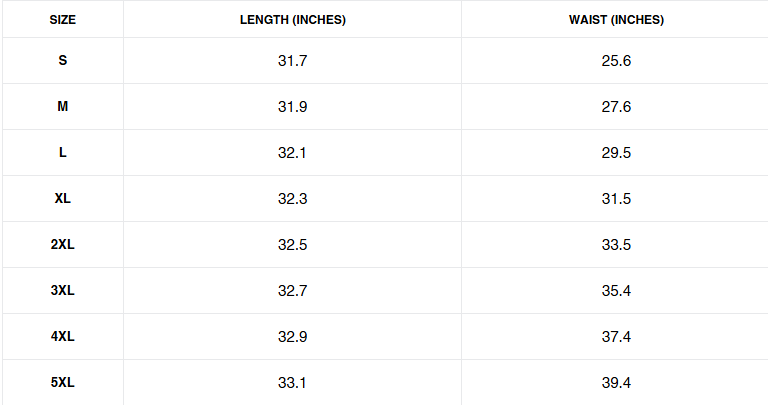The height and width of the screenshot is (405, 768).
Task: Select the L size row label
Action: click(x=62, y=153)
